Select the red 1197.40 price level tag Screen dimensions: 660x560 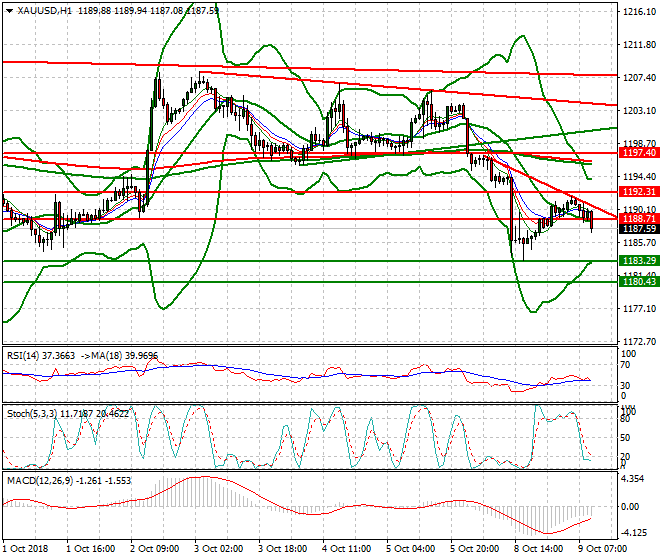638,153
